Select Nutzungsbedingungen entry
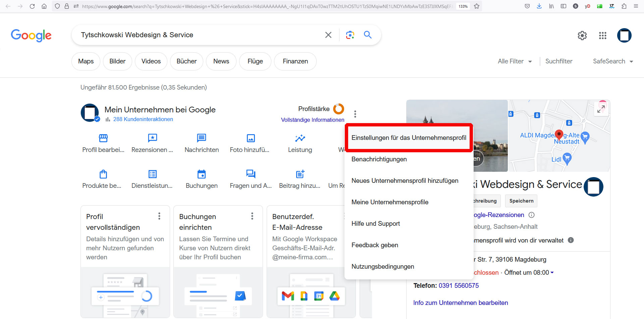 pyautogui.click(x=409, y=266)
